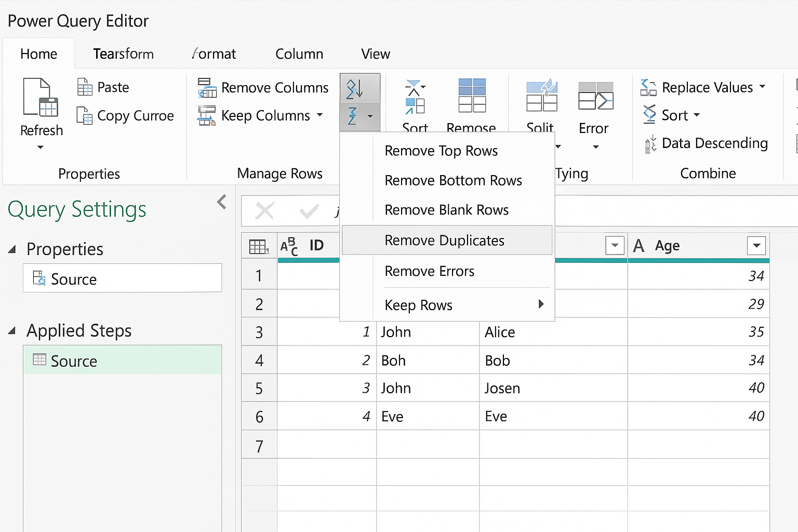Screen dimensions: 798x532
Task: Collapse the Applied Steps section triangle
Action: (x=12, y=330)
